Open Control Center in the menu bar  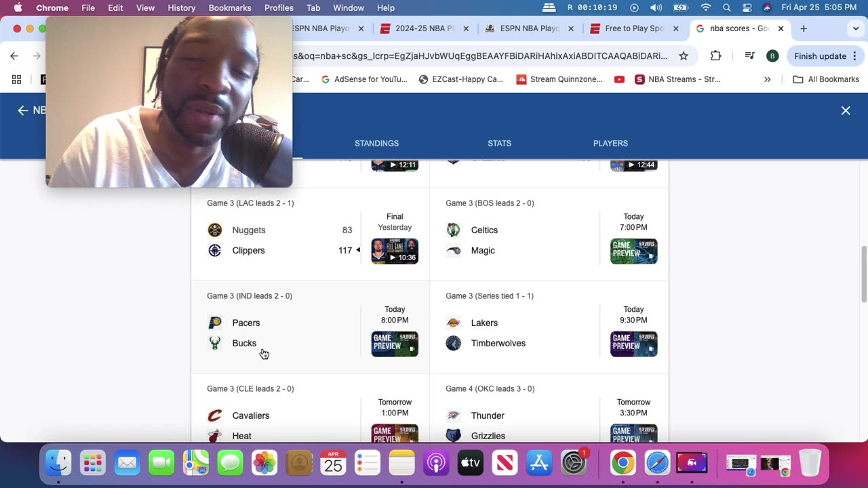point(747,7)
